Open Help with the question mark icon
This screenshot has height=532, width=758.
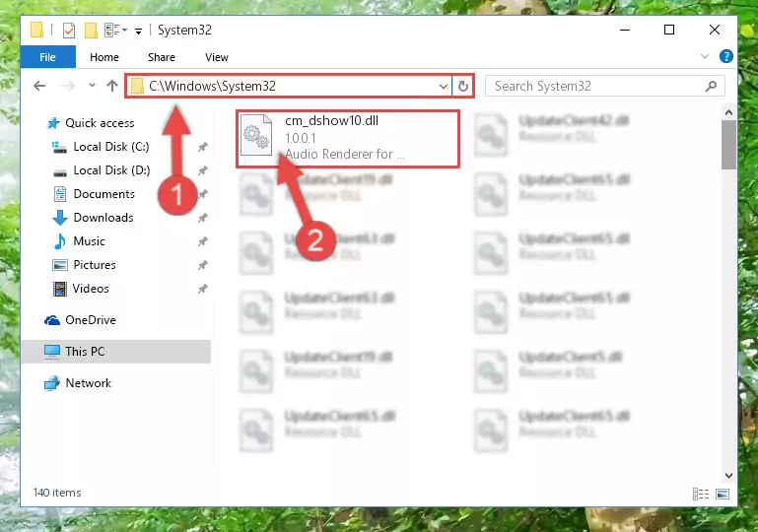725,56
